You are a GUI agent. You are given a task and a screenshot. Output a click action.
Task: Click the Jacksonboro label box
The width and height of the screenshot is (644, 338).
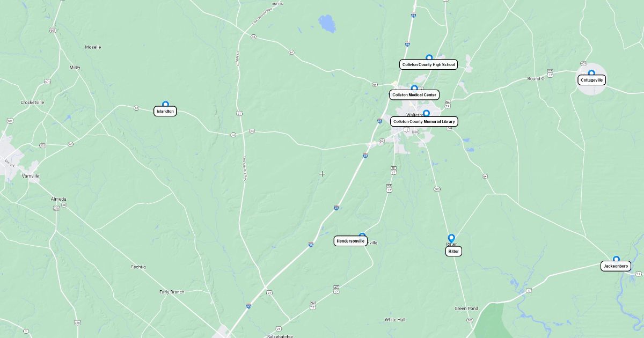(x=616, y=266)
